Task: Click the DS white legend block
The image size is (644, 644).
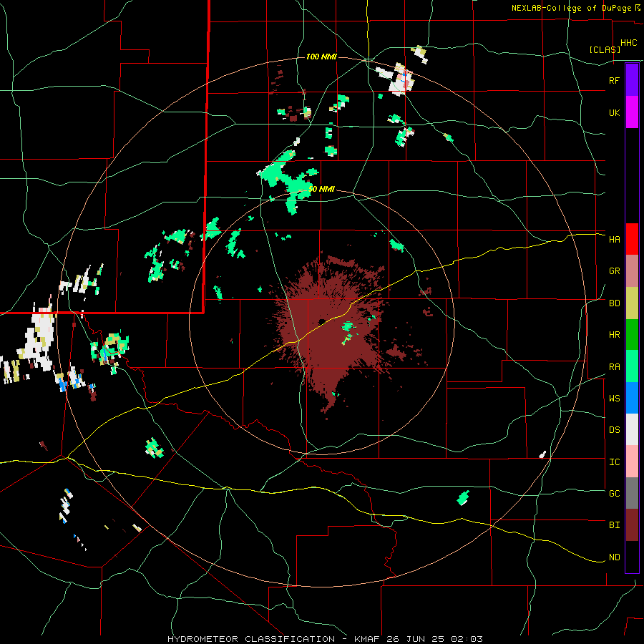Action: point(632,429)
